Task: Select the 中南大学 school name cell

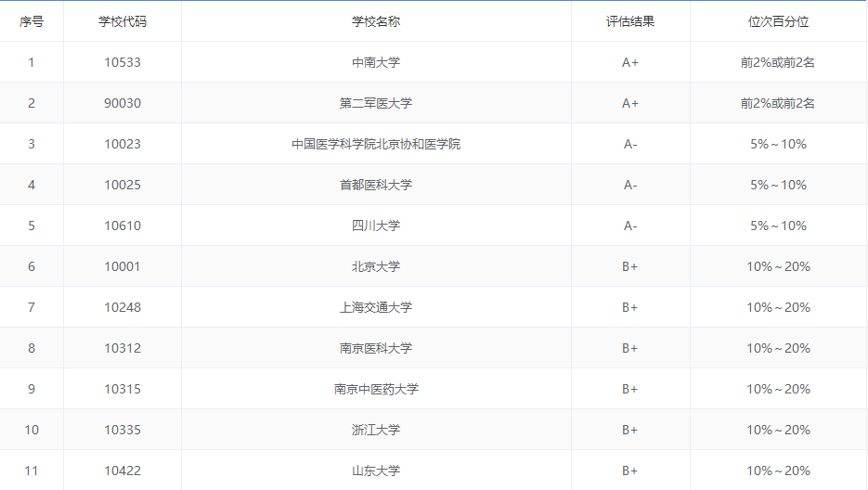Action: pyautogui.click(x=376, y=62)
